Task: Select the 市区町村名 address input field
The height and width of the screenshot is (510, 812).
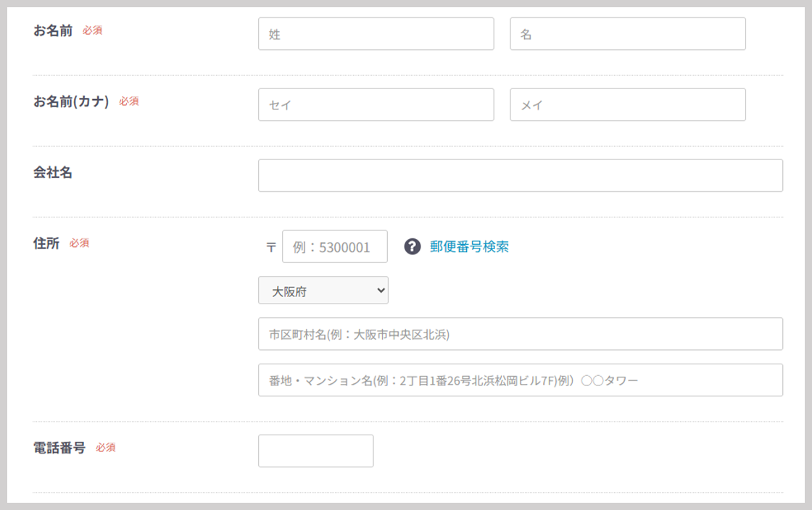Action: point(520,334)
